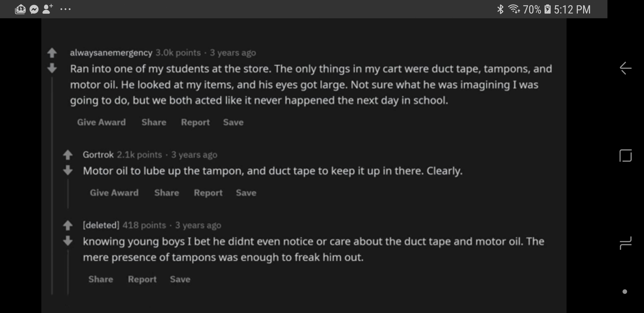Downvote Gortrok's reply
Screen dimensions: 644x313
coord(68,170)
